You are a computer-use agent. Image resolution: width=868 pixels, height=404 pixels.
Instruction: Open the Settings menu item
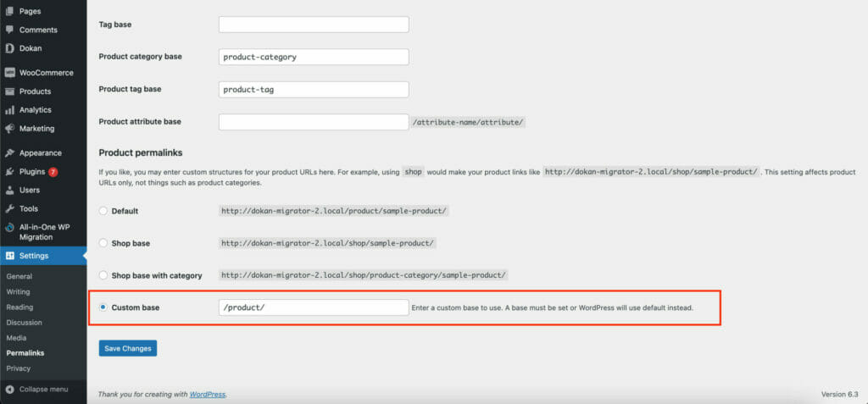(43, 256)
